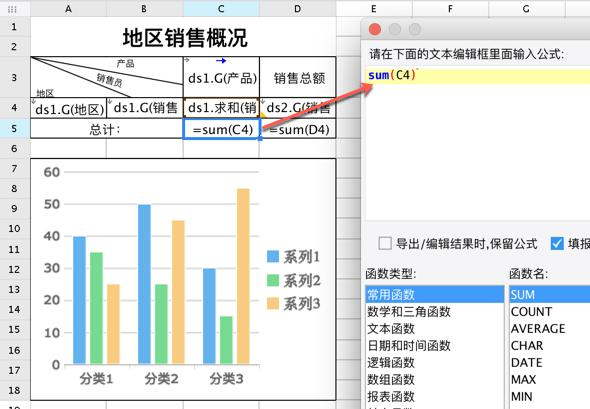Choose CHAR in function name list

550,345
